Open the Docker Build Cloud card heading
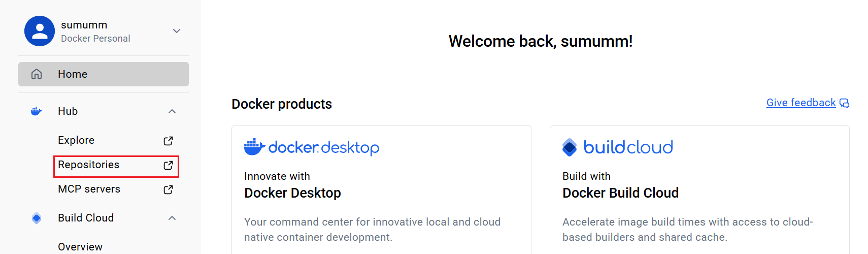This screenshot has height=254, width=868. coord(620,193)
